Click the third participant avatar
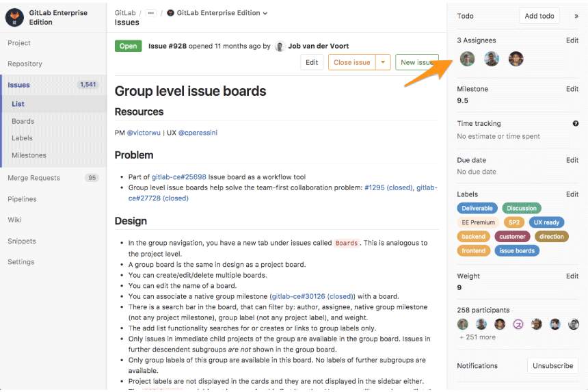Screen dimensions: 588x392 point(500,324)
